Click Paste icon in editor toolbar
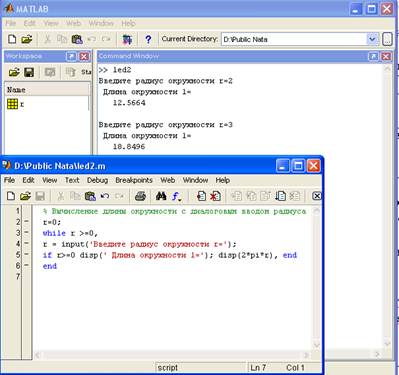This screenshot has height=375, width=399. (90, 196)
